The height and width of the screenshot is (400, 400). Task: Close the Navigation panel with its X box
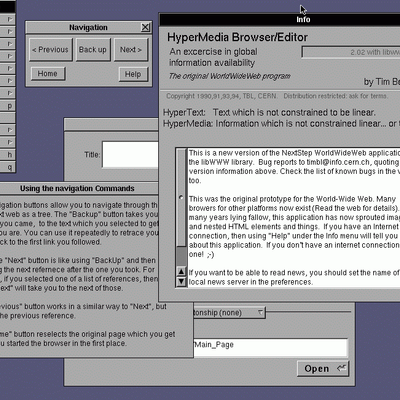click(145, 27)
